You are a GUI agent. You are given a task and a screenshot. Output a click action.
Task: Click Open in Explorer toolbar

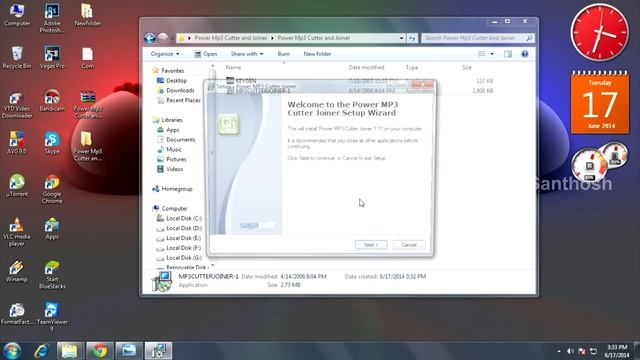point(205,54)
